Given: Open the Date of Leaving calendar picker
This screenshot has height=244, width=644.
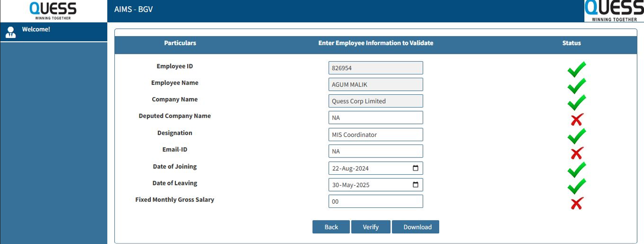Looking at the screenshot, I should point(415,185).
